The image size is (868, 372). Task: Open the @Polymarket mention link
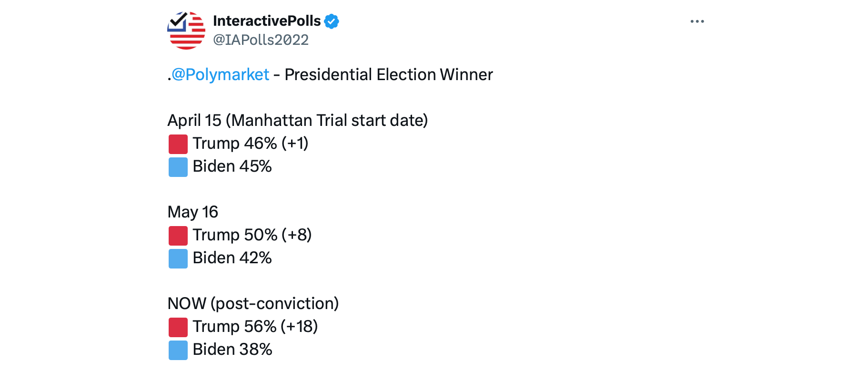pos(220,75)
